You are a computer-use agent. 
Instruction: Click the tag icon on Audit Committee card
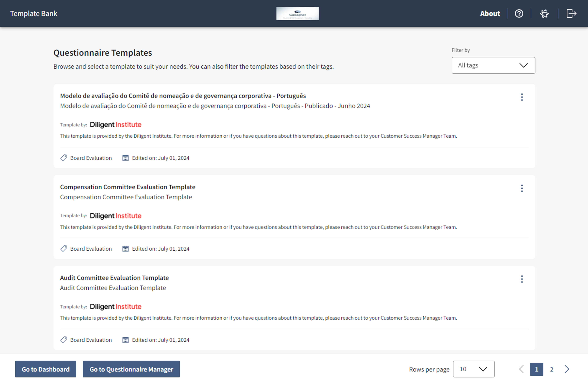click(x=64, y=340)
